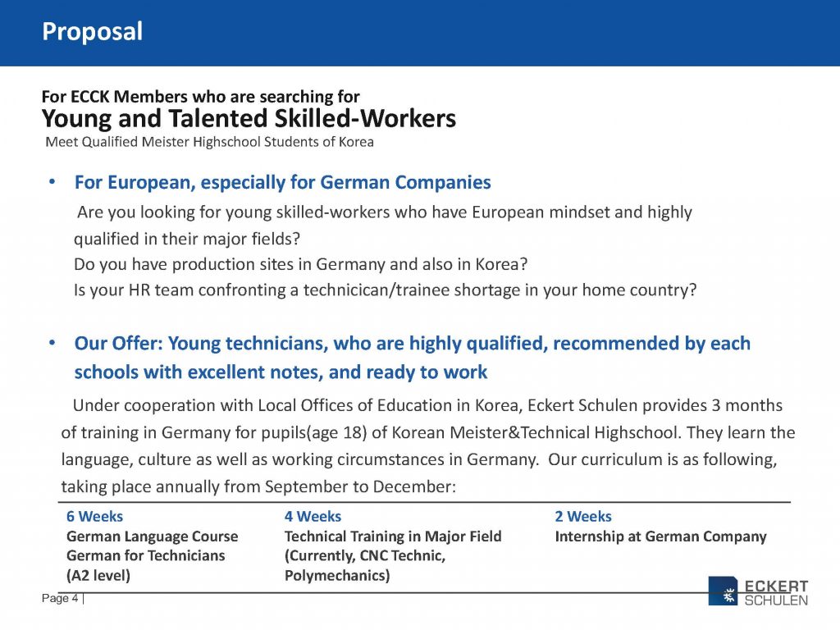The width and height of the screenshot is (840, 630).
Task: Click the ECKERT SCHULEN logo text
Action: pos(776,592)
